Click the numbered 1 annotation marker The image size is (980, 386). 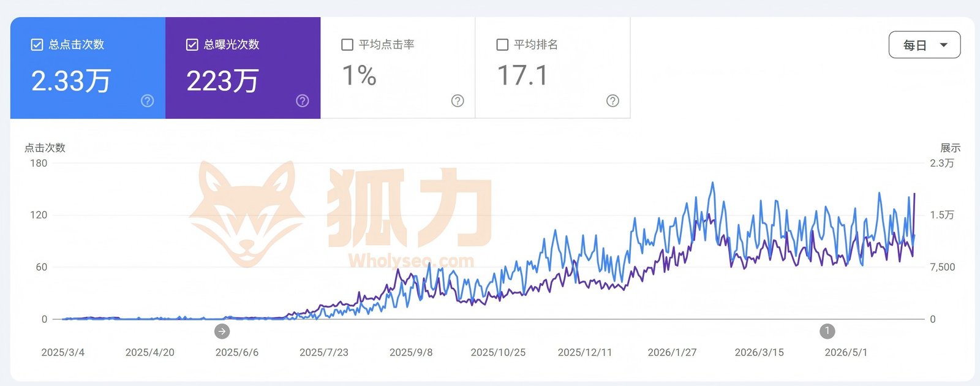coord(827,331)
